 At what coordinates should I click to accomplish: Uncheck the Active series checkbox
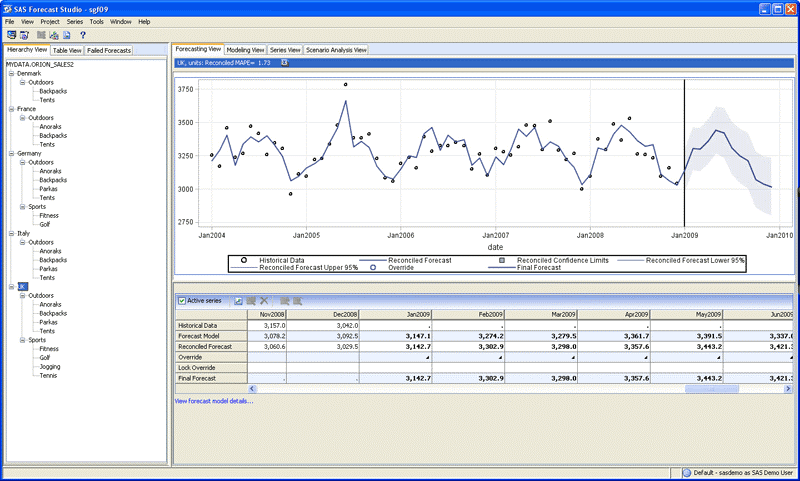tap(181, 300)
